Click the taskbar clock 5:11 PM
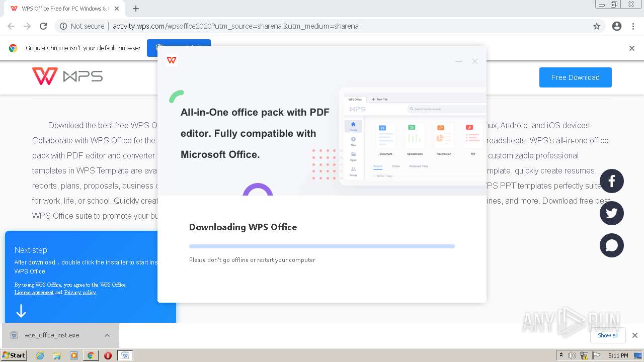 click(618, 355)
